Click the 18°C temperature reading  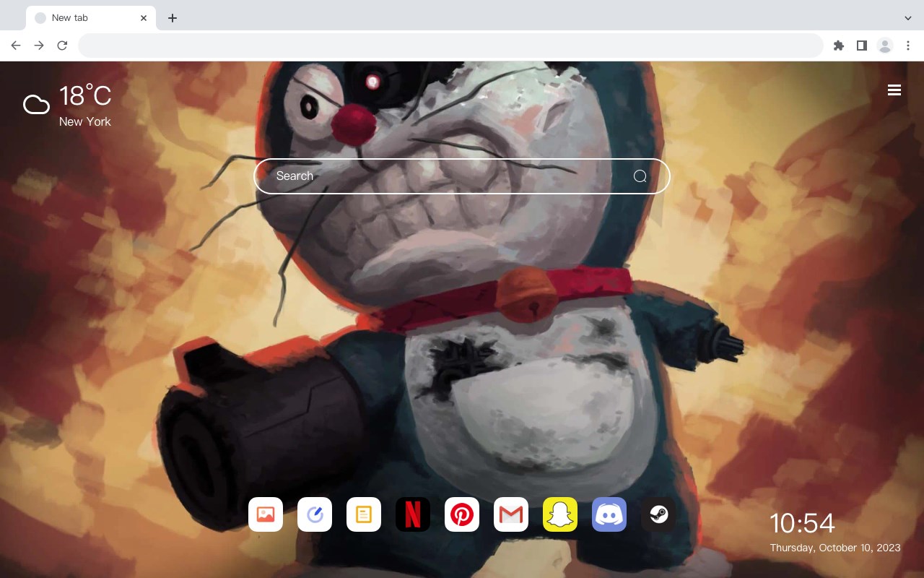[85, 96]
